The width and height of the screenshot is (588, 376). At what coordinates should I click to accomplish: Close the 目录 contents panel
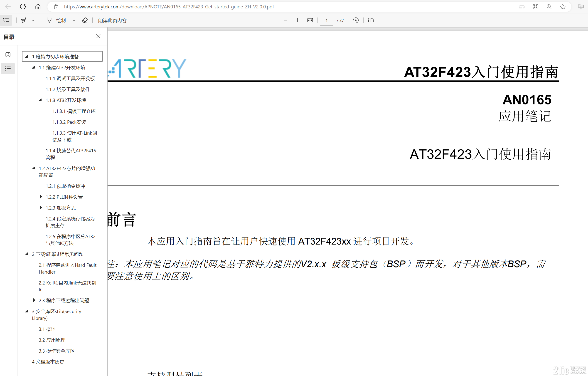click(98, 36)
